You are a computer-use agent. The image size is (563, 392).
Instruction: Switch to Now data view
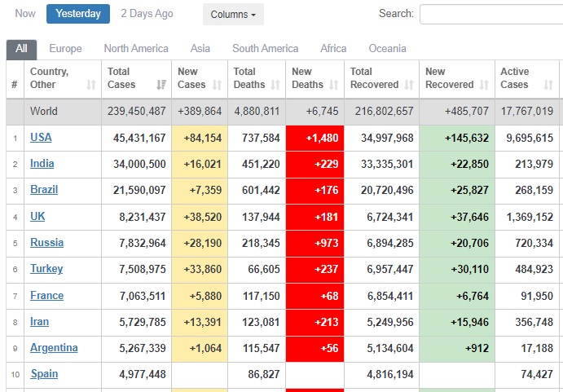click(x=25, y=14)
